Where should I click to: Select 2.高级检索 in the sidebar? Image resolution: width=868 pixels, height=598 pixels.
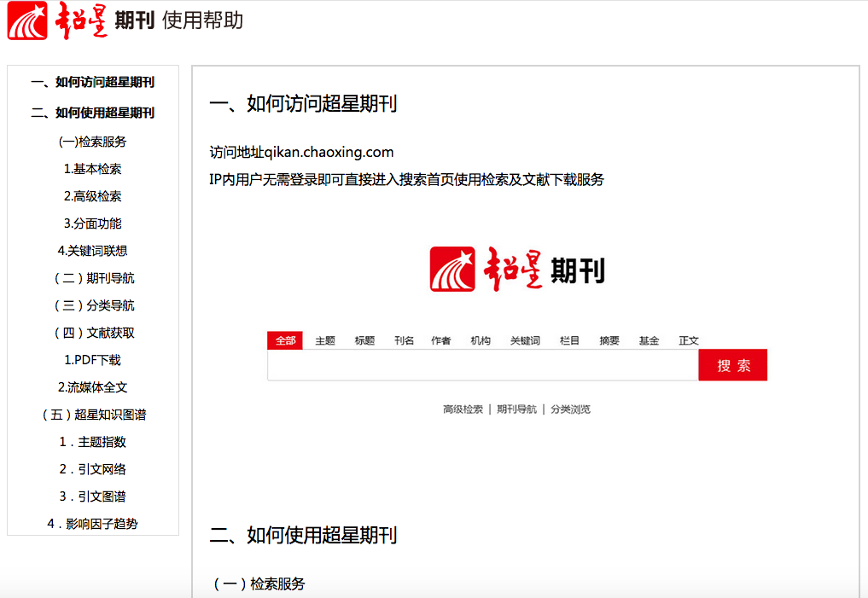[92, 196]
